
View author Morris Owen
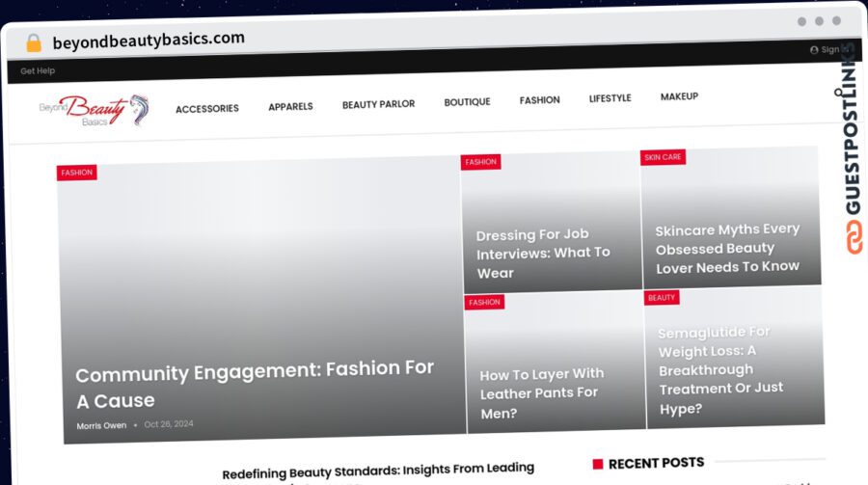(101, 426)
